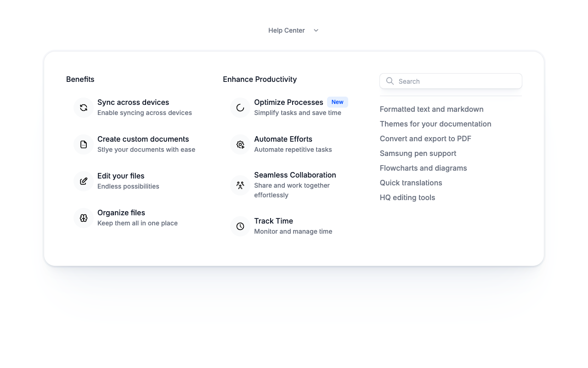Click the Seamless Collaboration people icon
This screenshot has height=368, width=588.
(x=240, y=185)
